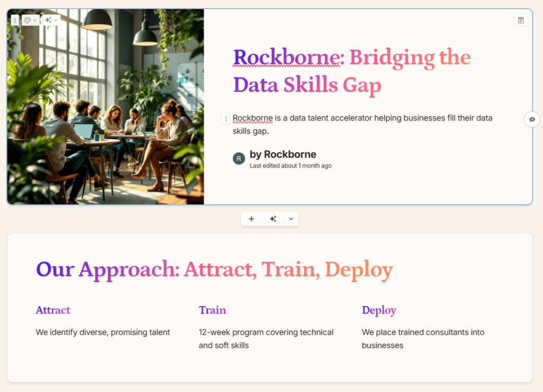Open the AI edit sparkle dropdown on card
This screenshot has height=392, width=543.
click(x=51, y=21)
